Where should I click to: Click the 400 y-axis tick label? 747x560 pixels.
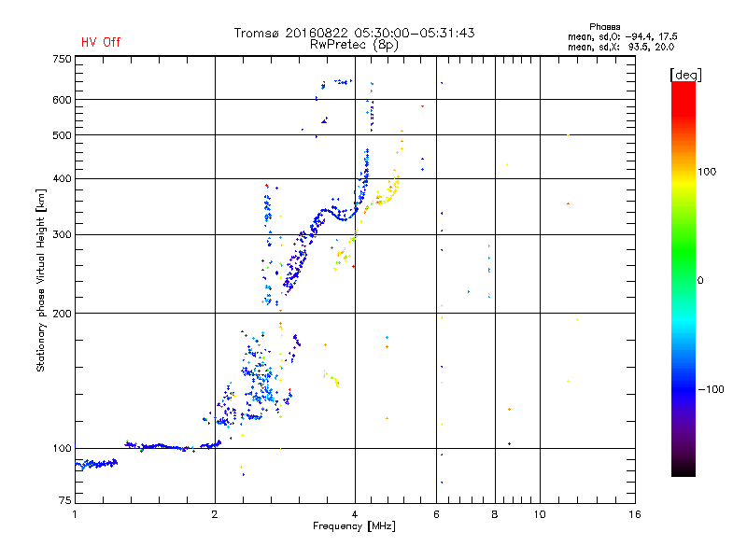pyautogui.click(x=62, y=178)
